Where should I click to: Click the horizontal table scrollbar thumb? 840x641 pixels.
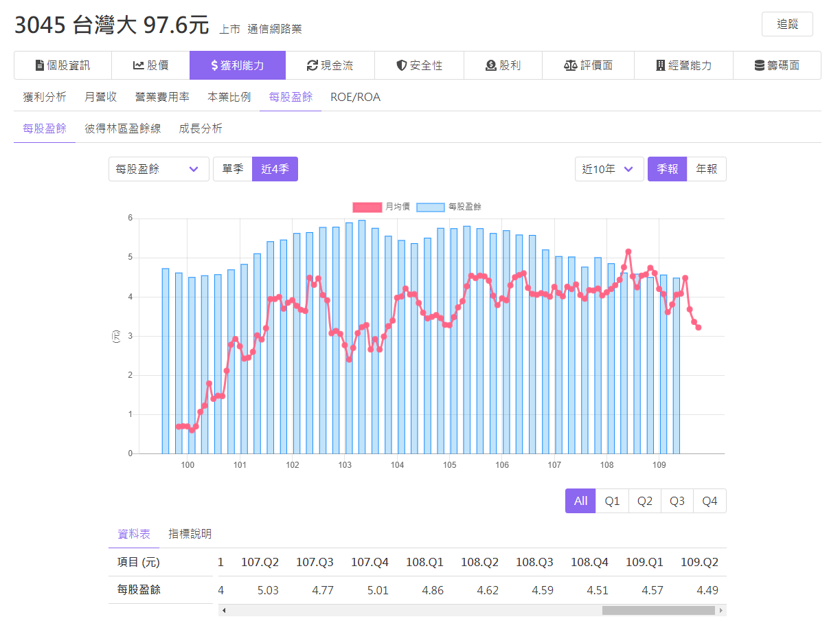tap(659, 610)
